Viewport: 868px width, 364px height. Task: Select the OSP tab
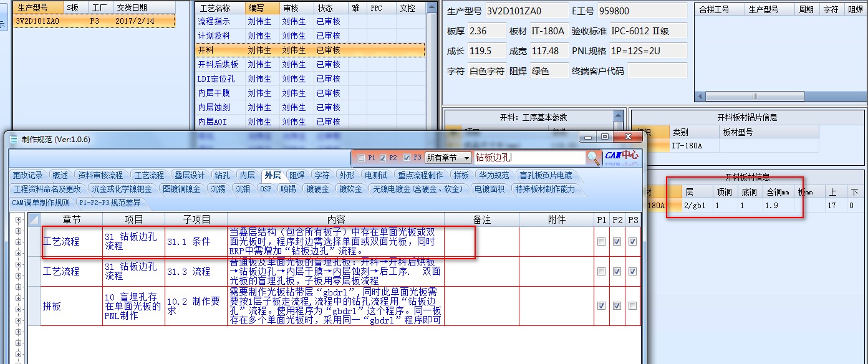point(266,189)
